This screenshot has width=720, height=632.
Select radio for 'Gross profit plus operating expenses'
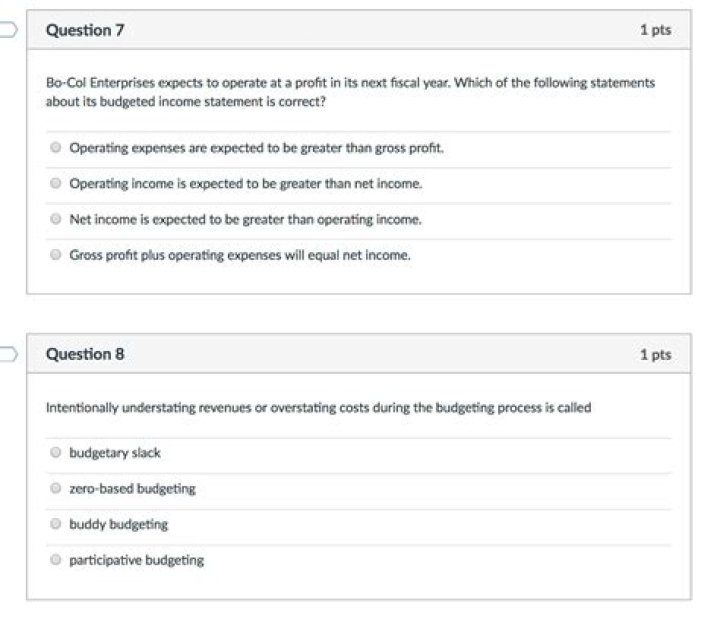coord(56,255)
